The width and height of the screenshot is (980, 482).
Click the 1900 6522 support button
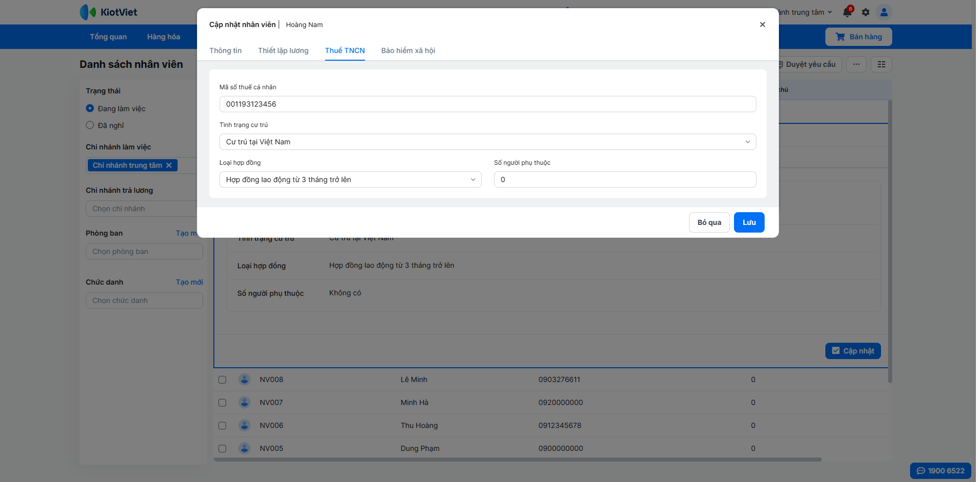pos(941,471)
